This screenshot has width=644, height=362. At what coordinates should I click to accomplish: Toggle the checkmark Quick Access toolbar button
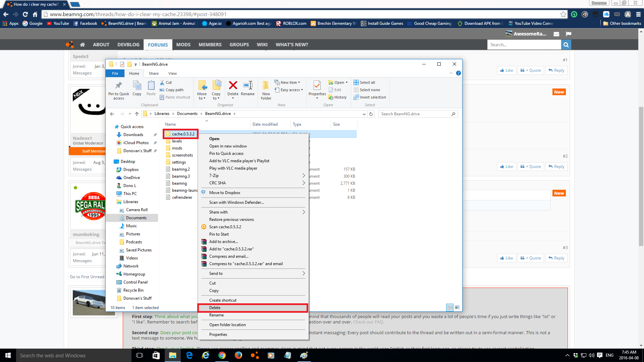pos(122,64)
